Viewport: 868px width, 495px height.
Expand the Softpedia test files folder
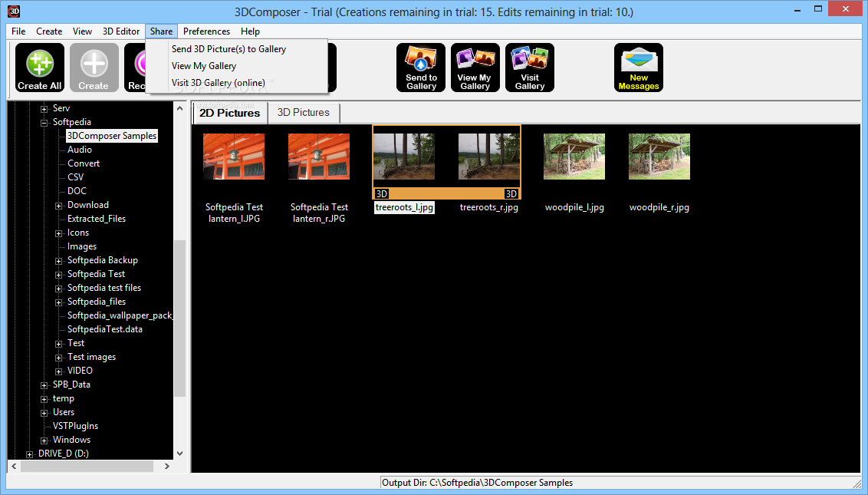(58, 289)
